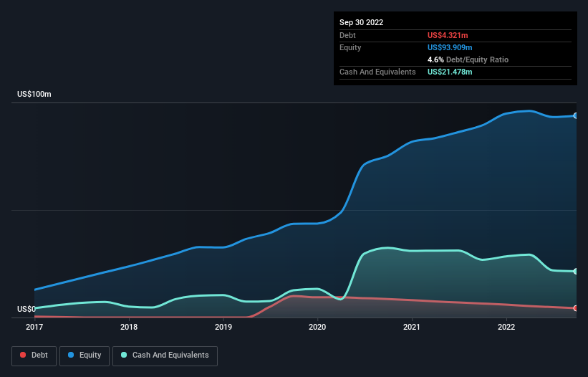Click the Sep 30 2022 tooltip date

point(362,22)
